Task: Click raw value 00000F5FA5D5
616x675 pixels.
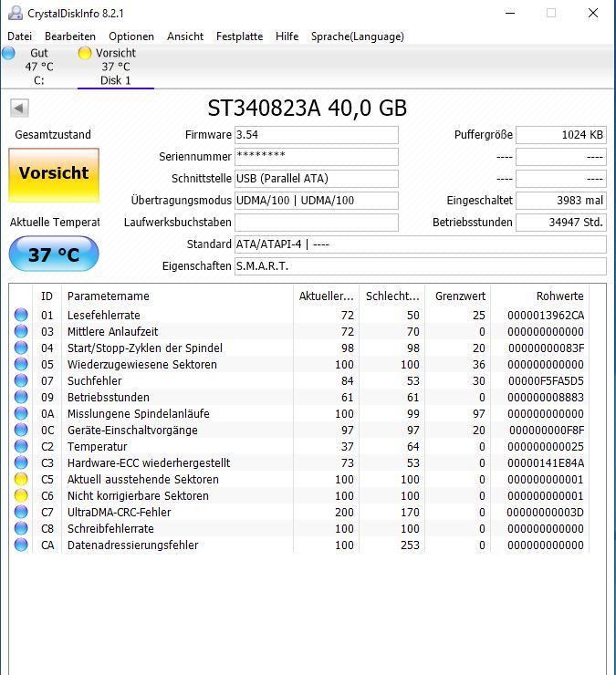Action: coord(546,381)
